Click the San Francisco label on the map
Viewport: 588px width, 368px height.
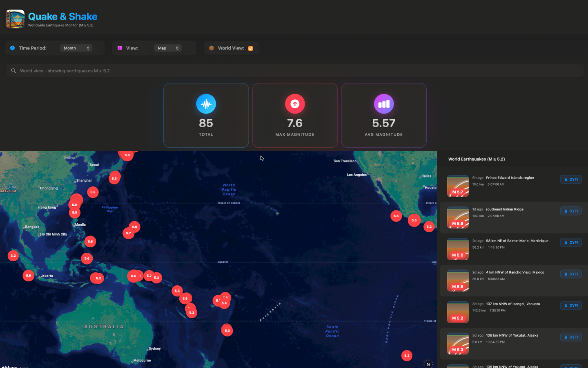(345, 161)
